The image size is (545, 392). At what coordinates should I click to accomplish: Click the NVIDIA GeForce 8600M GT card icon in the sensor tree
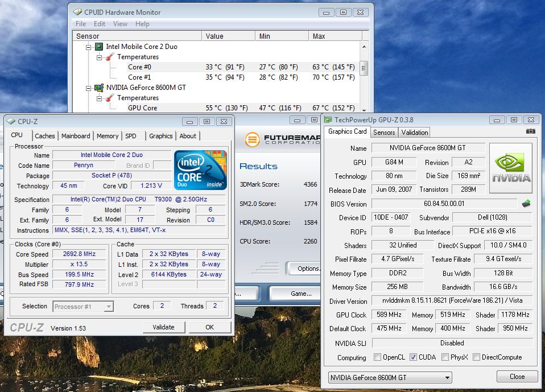coord(99,88)
